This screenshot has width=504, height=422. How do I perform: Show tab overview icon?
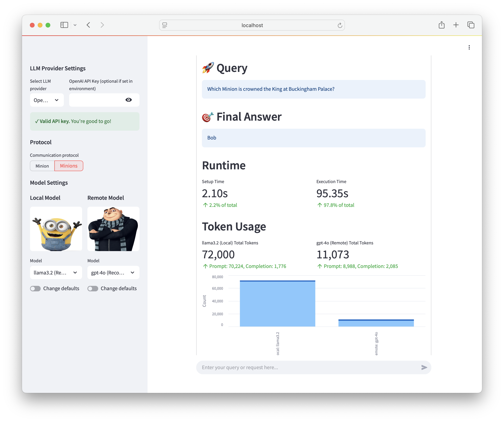click(471, 25)
